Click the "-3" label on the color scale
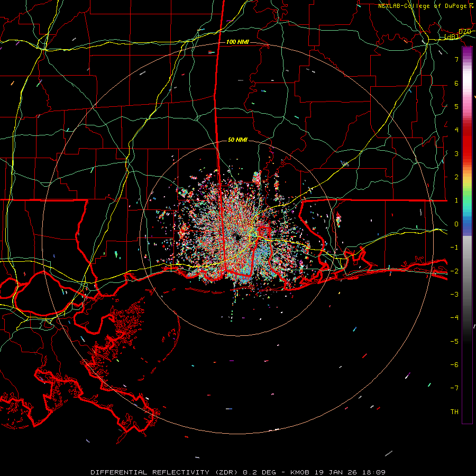The width and height of the screenshot is (476, 476). [x=454, y=294]
